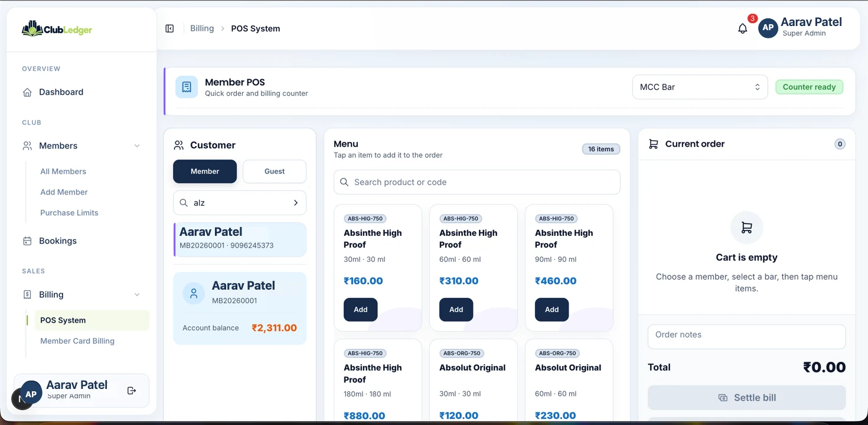Toggle the sidebar collapse icon
Screen dimensions: 868x425
(x=169, y=28)
